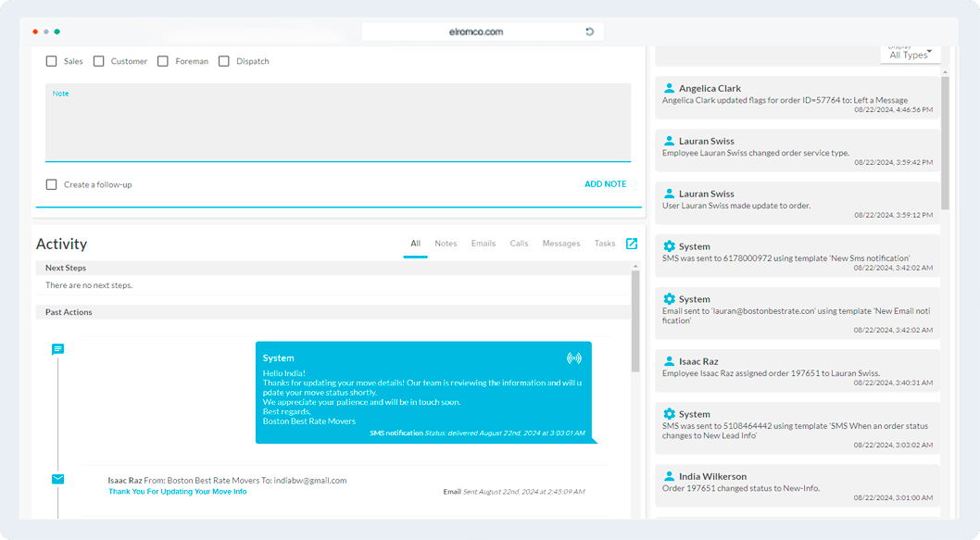The image size is (980, 540).
Task: Click the elromco.com address bar
Action: click(483, 31)
